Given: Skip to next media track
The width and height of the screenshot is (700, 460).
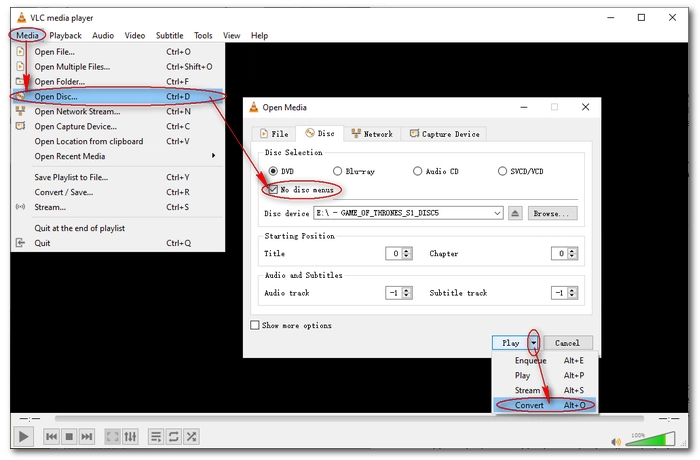Looking at the screenshot, I should [x=87, y=436].
